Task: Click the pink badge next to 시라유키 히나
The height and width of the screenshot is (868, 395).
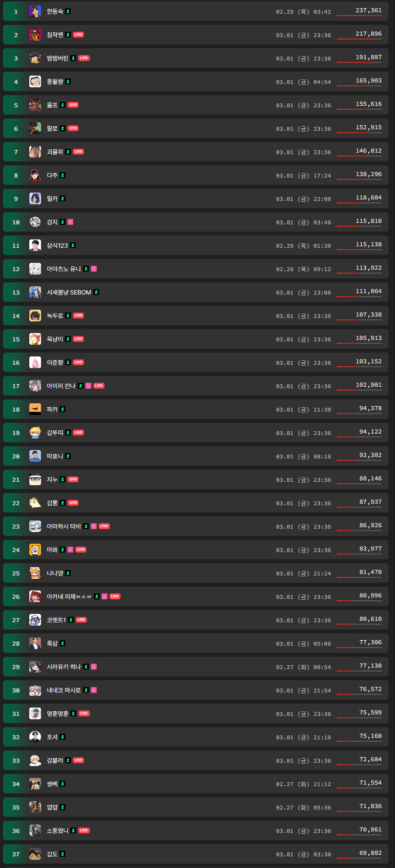Action: pyautogui.click(x=94, y=667)
